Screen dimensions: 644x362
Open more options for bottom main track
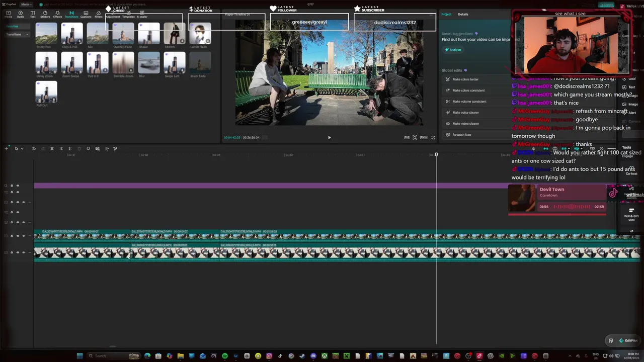(x=30, y=252)
